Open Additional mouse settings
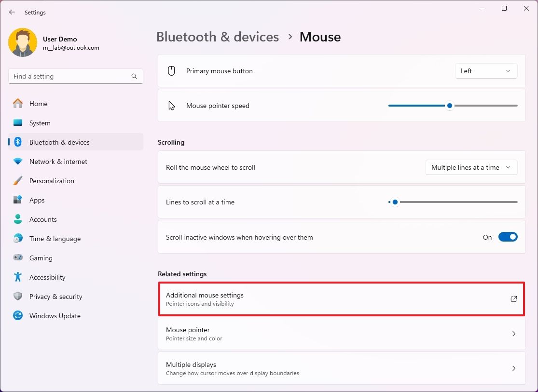 tap(341, 298)
